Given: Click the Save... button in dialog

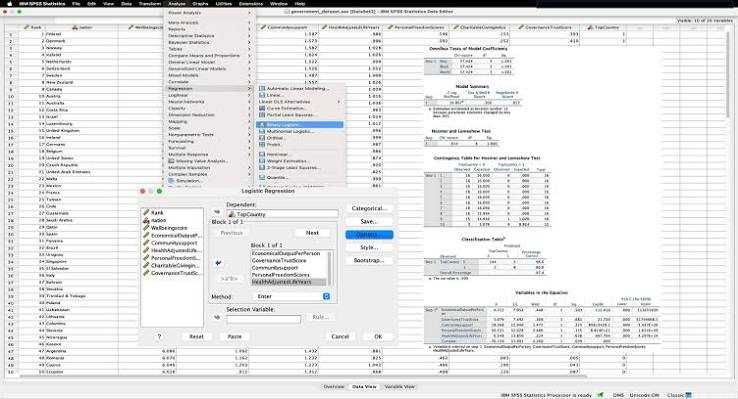Looking at the screenshot, I should click(369, 221).
